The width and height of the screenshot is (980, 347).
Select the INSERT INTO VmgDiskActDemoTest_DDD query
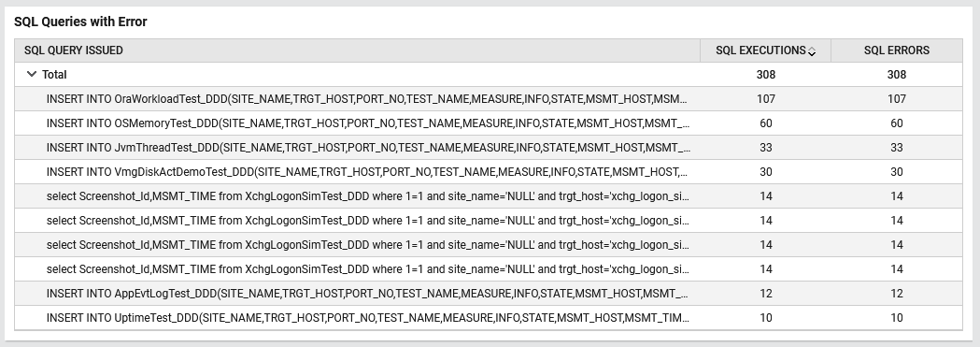click(x=367, y=172)
